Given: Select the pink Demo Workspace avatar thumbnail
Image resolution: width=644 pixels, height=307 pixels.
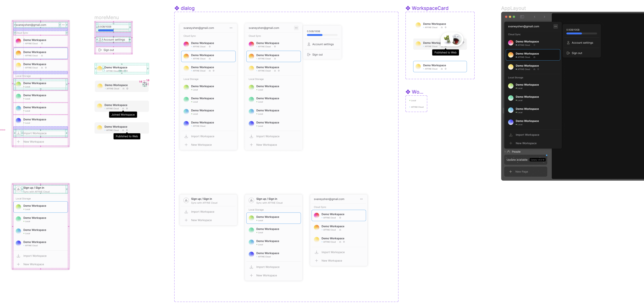Looking at the screenshot, I should (x=186, y=44).
